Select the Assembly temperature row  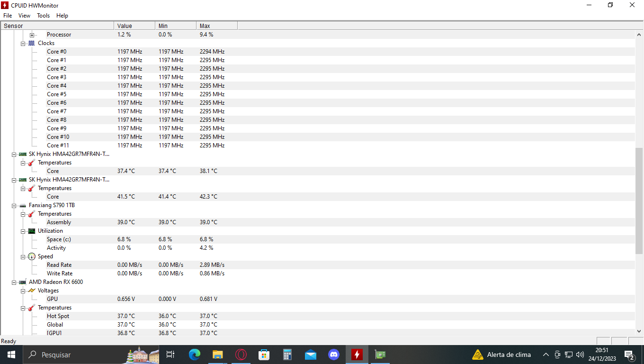(318, 222)
